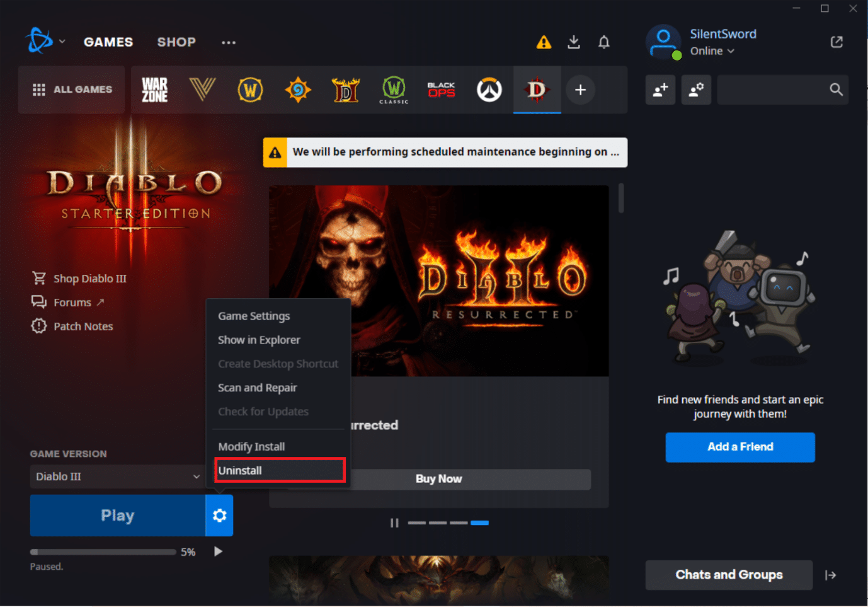The width and height of the screenshot is (868, 607).
Task: Open the ALL GAMES grid
Action: pos(72,90)
